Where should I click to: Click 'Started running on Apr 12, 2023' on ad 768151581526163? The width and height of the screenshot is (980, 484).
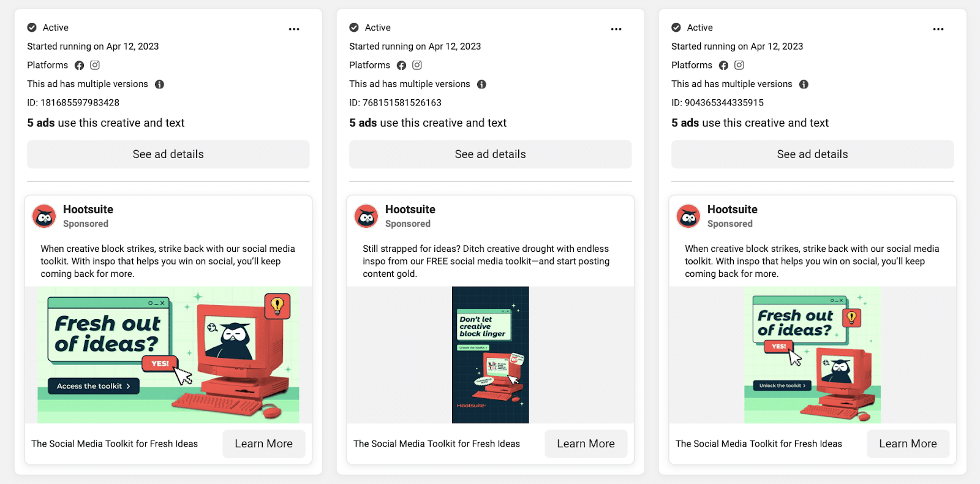415,47
